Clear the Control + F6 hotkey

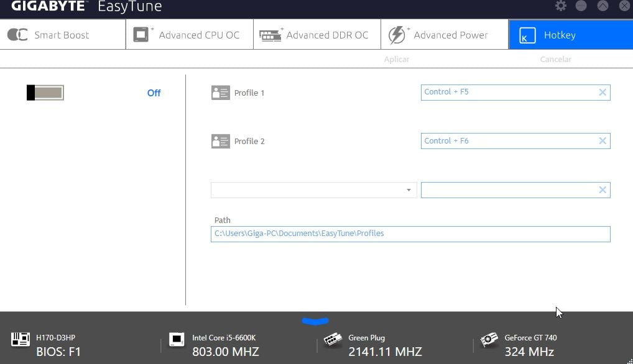tap(603, 140)
